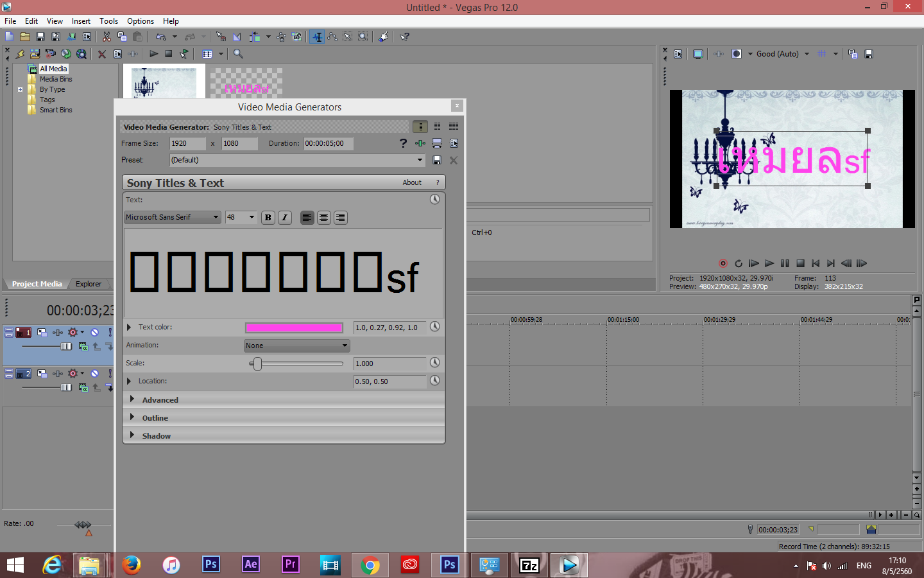Select the Media Bins tree item
Image resolution: width=924 pixels, height=578 pixels.
(x=56, y=79)
